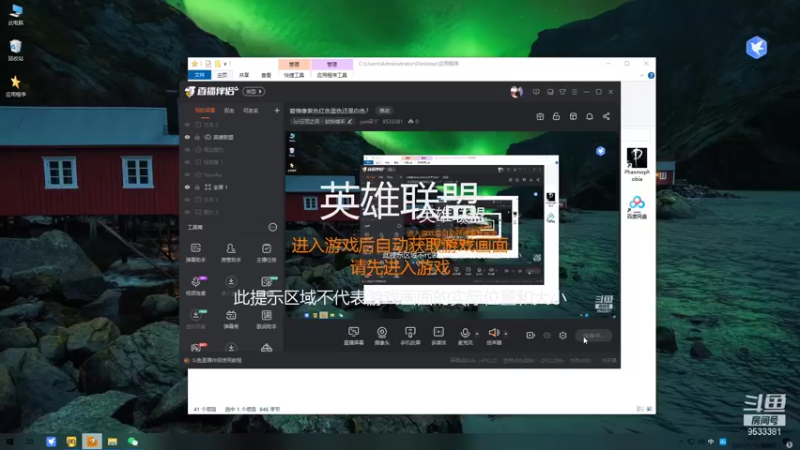800x450 pixels.
Task: Select the 全屏 1 source row
Action: click(233, 187)
